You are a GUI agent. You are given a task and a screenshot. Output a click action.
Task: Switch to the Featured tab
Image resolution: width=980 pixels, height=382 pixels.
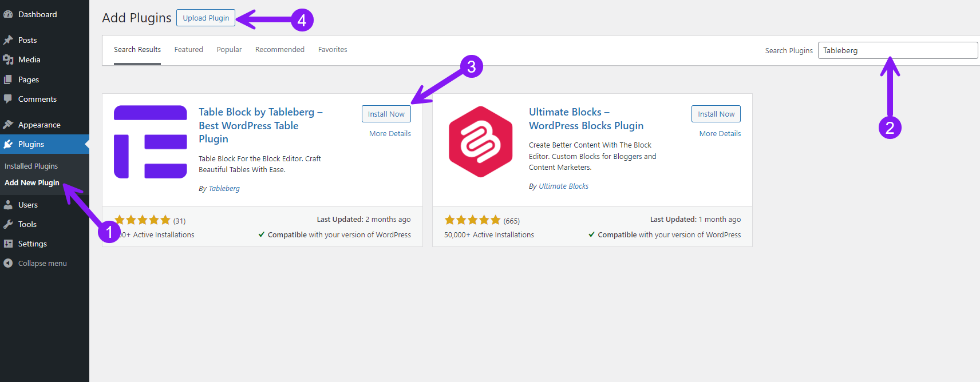click(189, 50)
